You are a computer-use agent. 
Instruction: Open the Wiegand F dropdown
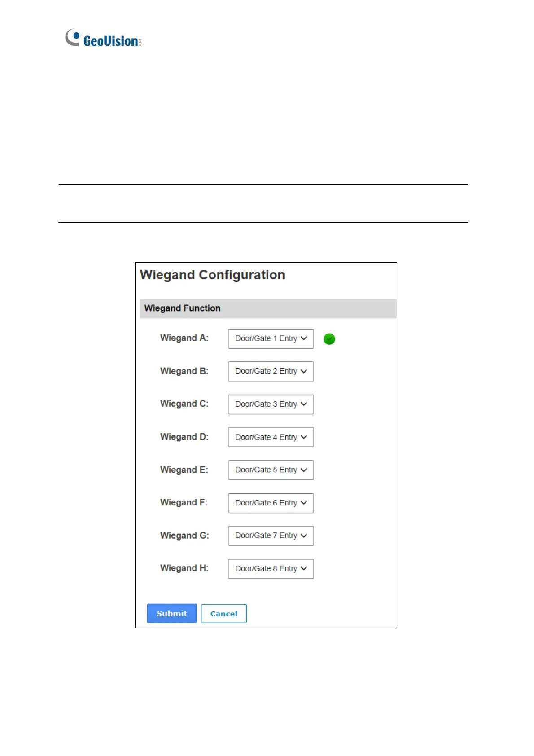point(271,503)
